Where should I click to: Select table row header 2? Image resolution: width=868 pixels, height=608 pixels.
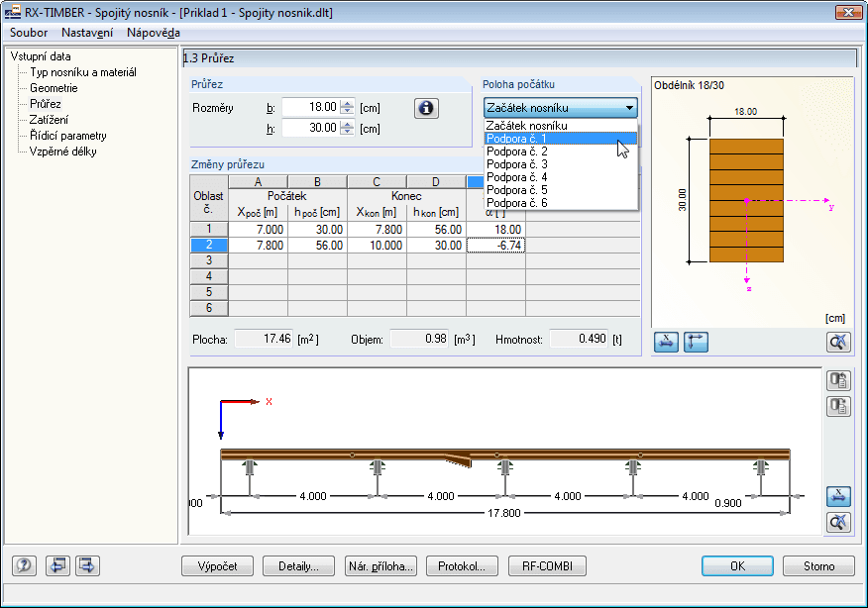(209, 245)
